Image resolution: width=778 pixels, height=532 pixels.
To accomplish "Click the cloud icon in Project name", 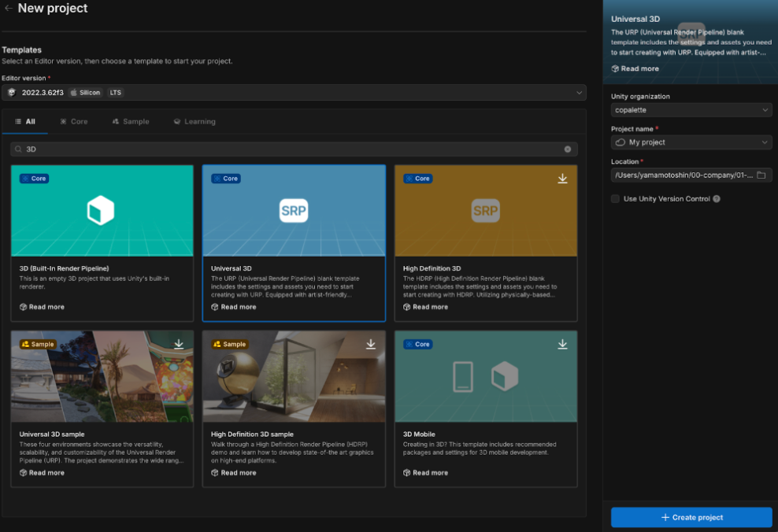I will coord(621,142).
